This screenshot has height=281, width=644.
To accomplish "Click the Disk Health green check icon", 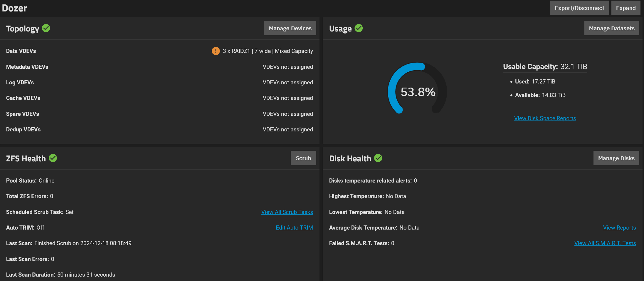I will 378,158.
